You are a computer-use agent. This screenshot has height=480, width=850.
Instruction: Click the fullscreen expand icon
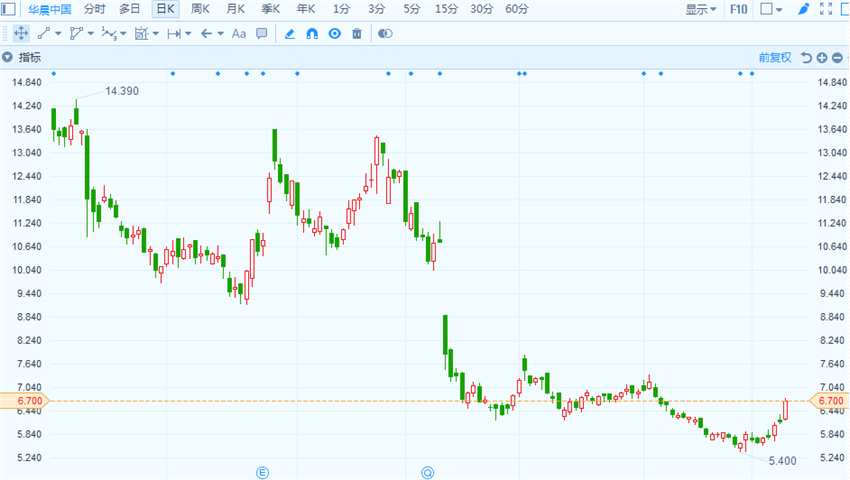point(826,9)
